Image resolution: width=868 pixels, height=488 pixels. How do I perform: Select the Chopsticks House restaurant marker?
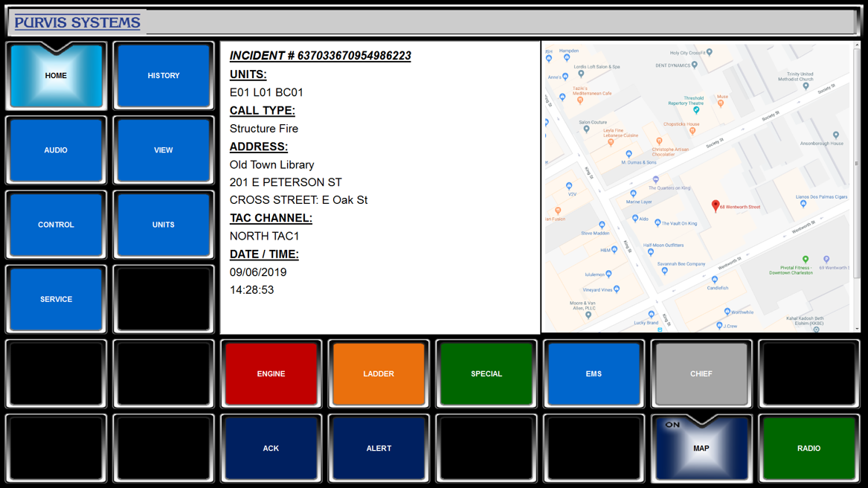tap(692, 131)
